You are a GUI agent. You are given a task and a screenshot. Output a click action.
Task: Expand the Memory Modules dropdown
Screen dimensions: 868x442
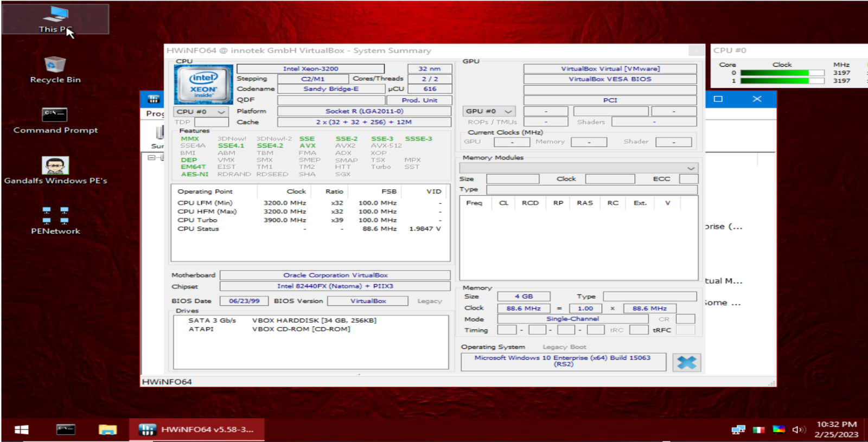pos(579,168)
